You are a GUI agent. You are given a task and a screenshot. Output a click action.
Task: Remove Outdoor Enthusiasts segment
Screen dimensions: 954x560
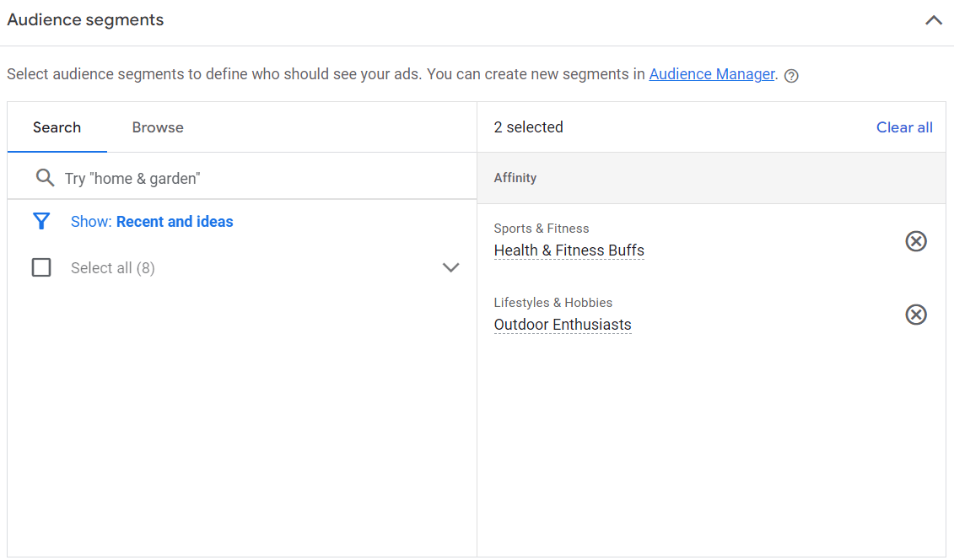[x=916, y=315]
